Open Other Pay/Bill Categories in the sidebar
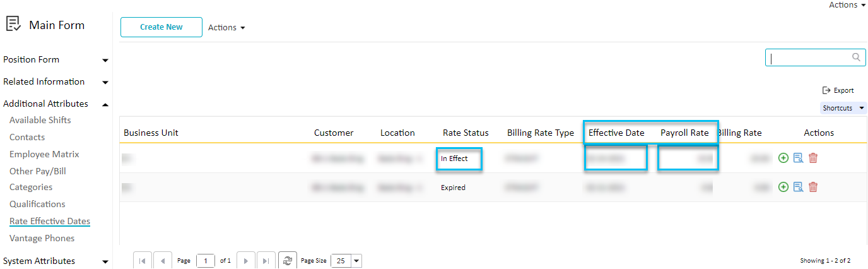This screenshot has height=269, width=868. [38, 179]
